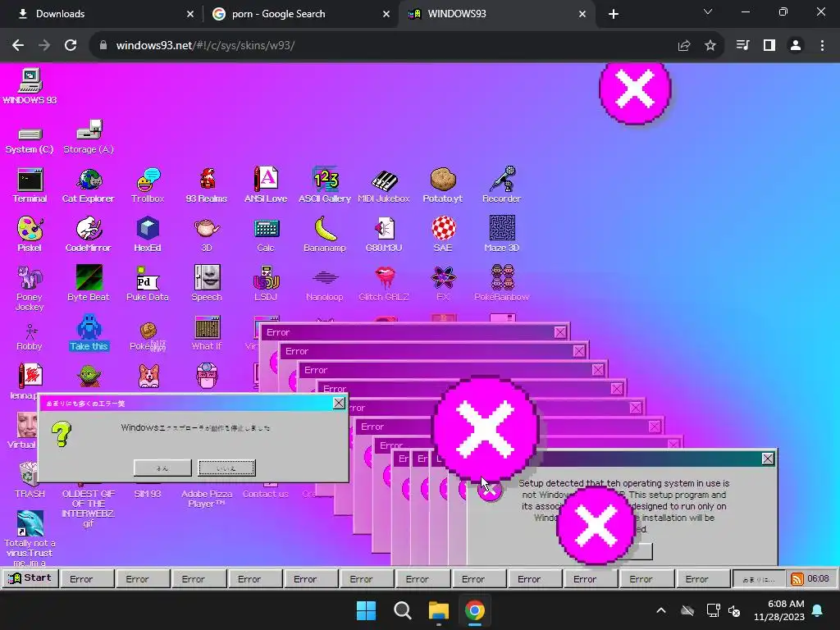840x630 pixels.
Task: Launch the Speech face icon
Action: pyautogui.click(x=207, y=284)
